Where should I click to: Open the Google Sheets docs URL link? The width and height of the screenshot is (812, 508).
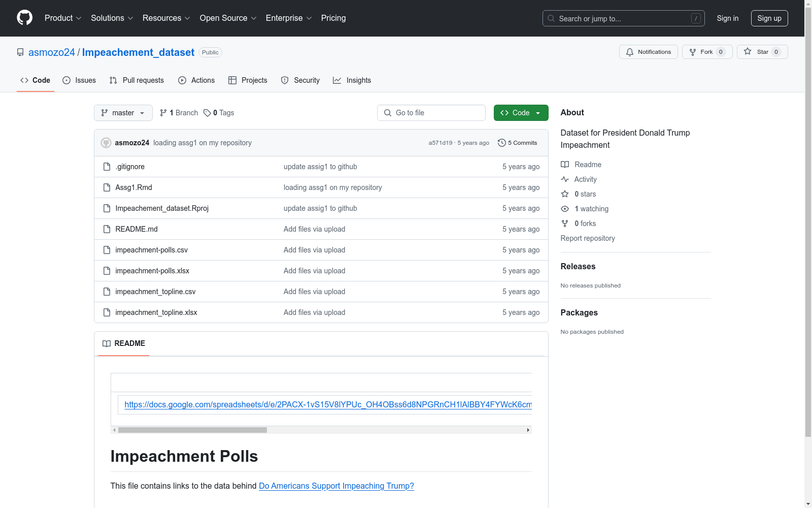click(328, 405)
